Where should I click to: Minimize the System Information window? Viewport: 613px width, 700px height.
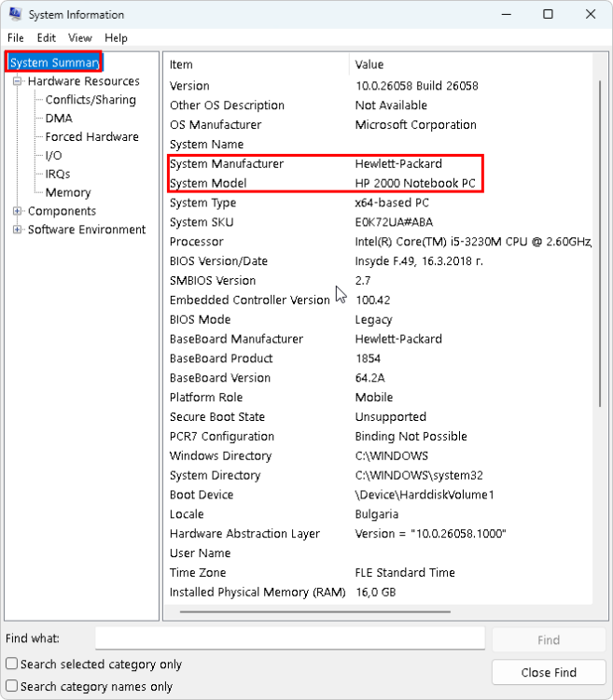tap(507, 14)
